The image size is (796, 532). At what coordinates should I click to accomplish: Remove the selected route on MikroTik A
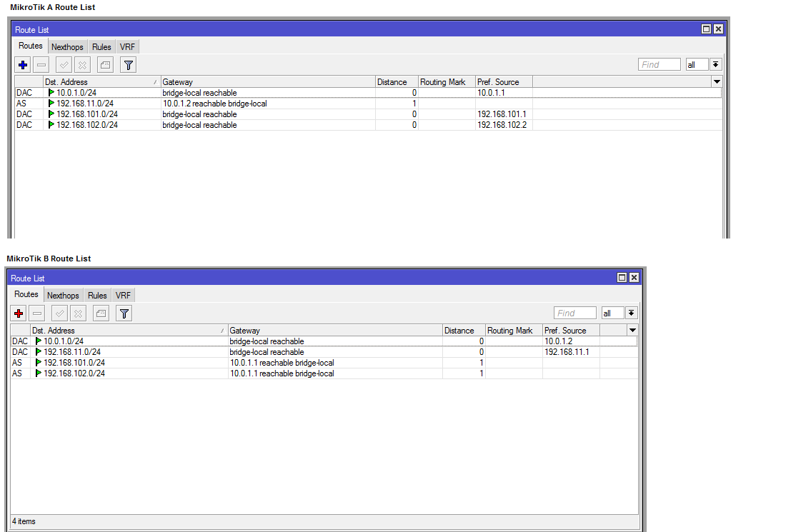(x=41, y=64)
